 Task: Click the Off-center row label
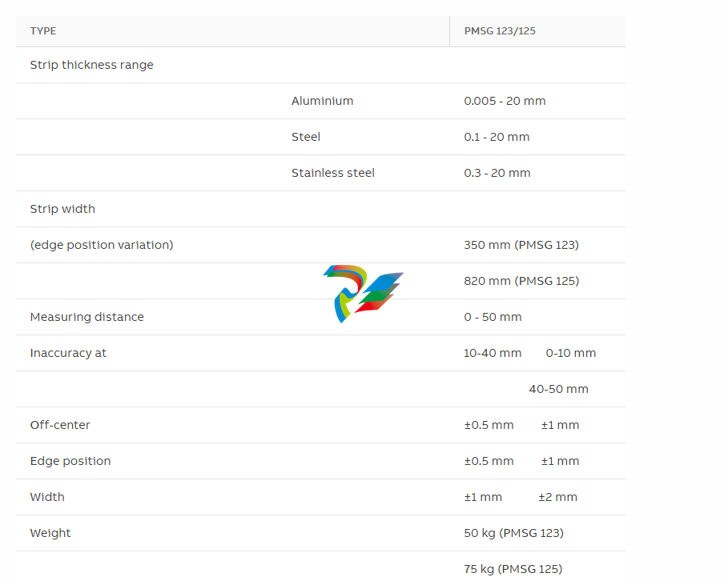point(60,425)
